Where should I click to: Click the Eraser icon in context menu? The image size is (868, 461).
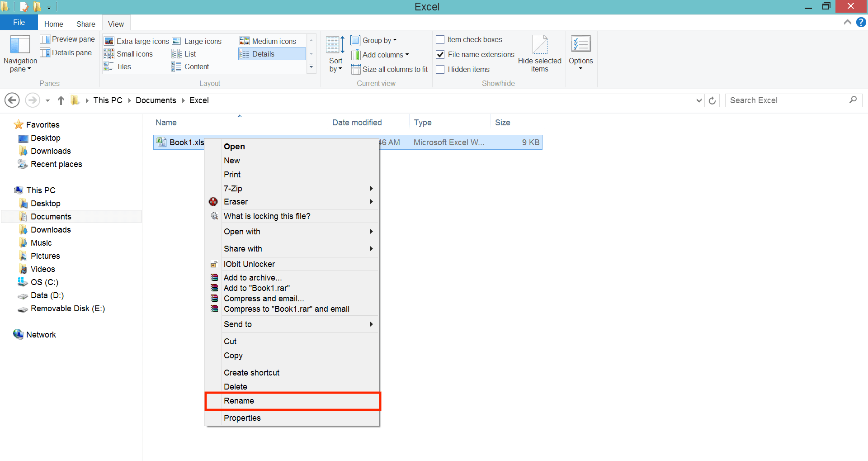point(213,202)
